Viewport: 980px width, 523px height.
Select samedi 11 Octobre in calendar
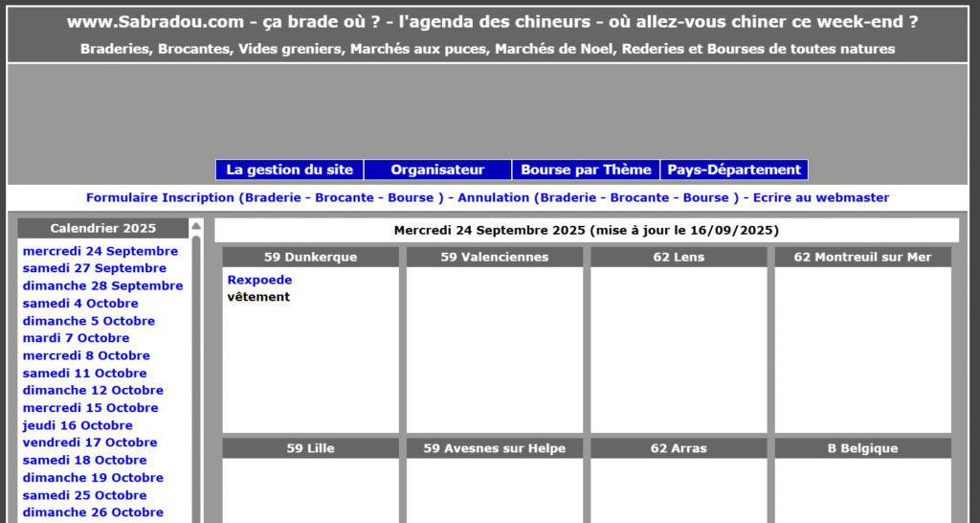[x=84, y=374]
